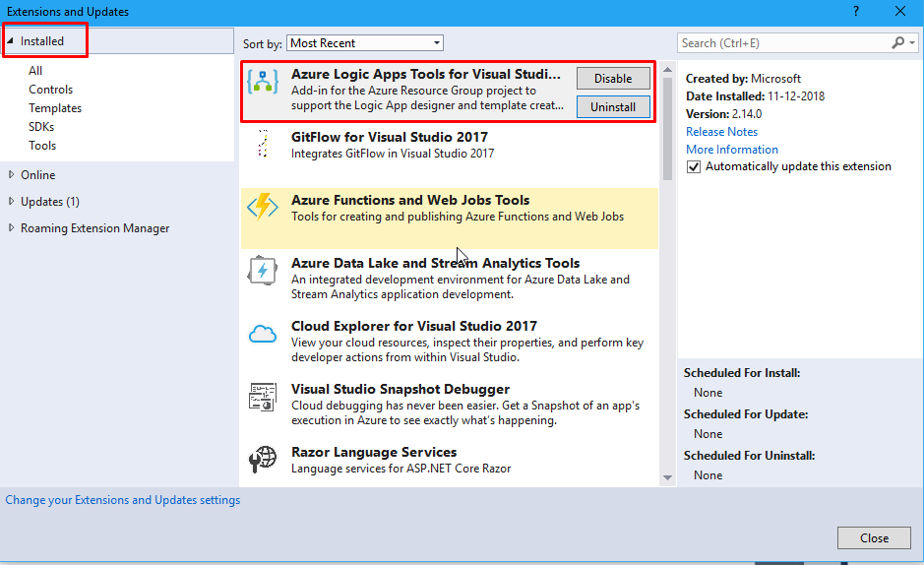The width and height of the screenshot is (924, 565).
Task: Click the Created by: Microsoft text
Action: point(743,79)
